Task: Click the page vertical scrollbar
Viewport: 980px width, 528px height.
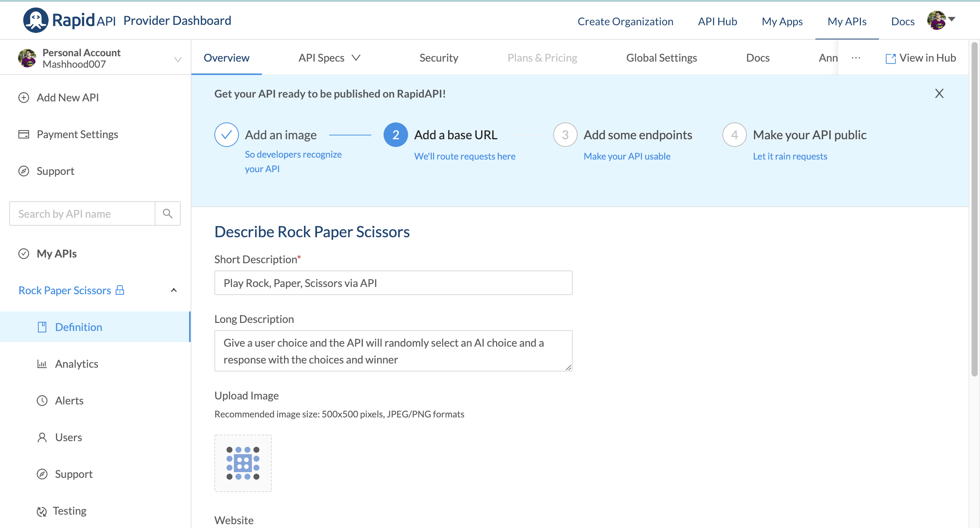Action: pyautogui.click(x=975, y=210)
